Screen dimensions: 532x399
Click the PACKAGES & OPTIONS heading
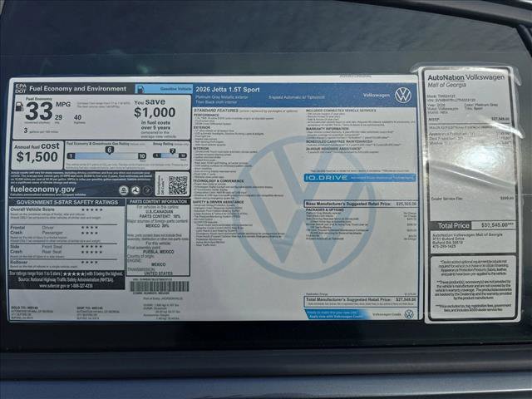[325, 210]
